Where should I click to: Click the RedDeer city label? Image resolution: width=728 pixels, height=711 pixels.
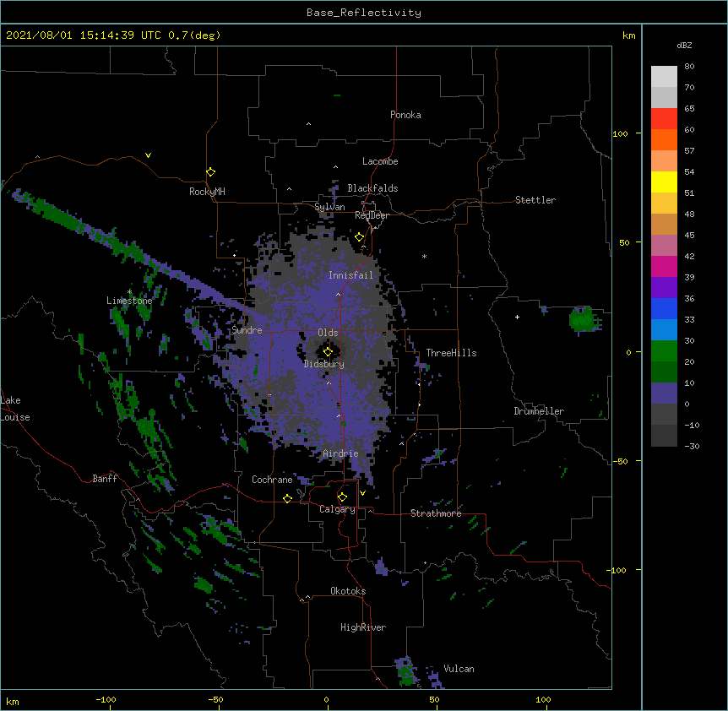[372, 215]
